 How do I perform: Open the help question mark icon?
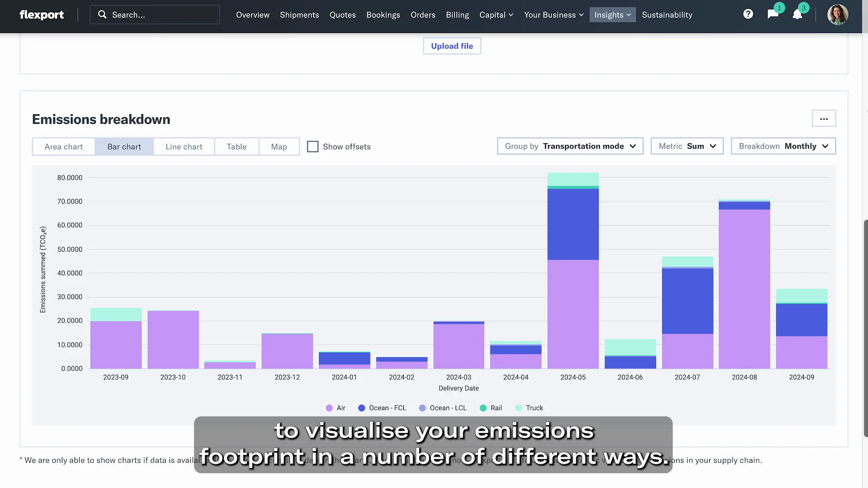click(748, 14)
